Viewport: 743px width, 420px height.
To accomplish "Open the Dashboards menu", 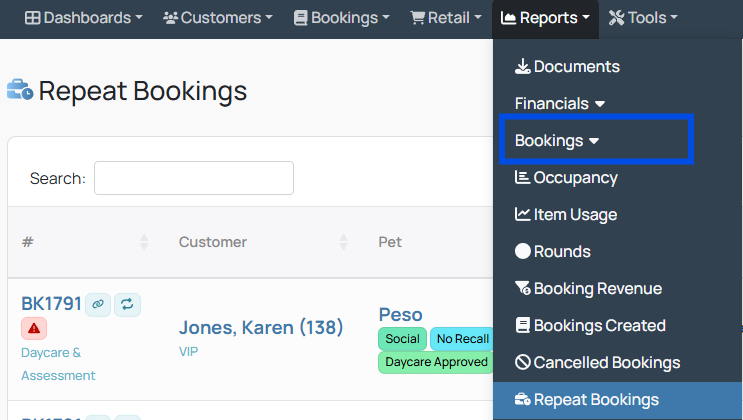I will (x=83, y=18).
